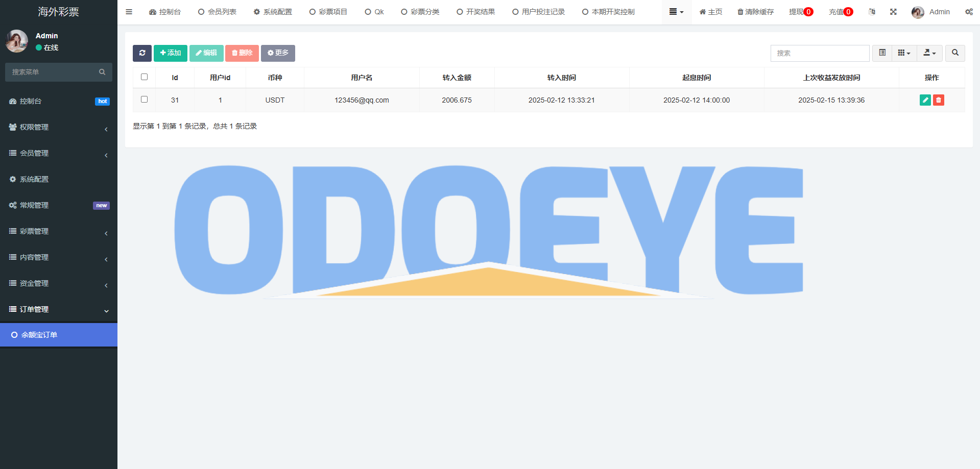Image resolution: width=980 pixels, height=469 pixels.
Task: Switch to the Qk tab
Action: (x=374, y=12)
